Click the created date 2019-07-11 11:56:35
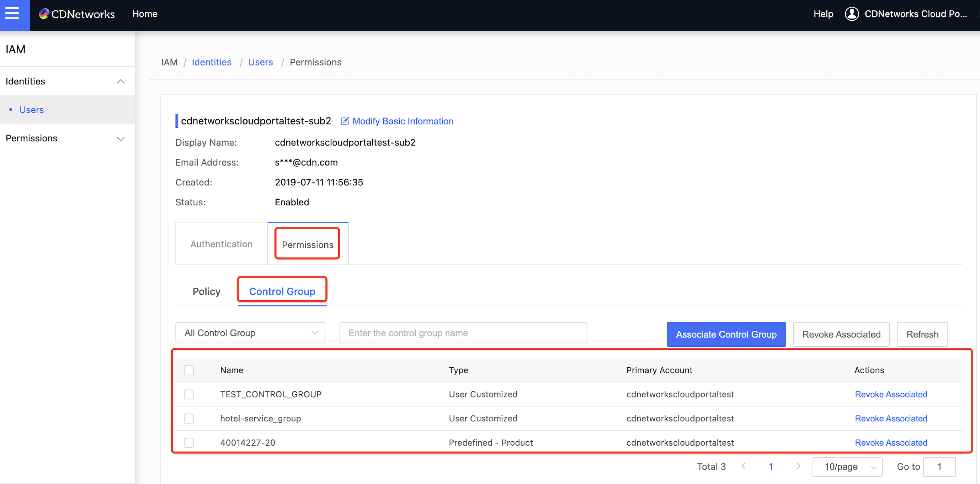 tap(318, 183)
